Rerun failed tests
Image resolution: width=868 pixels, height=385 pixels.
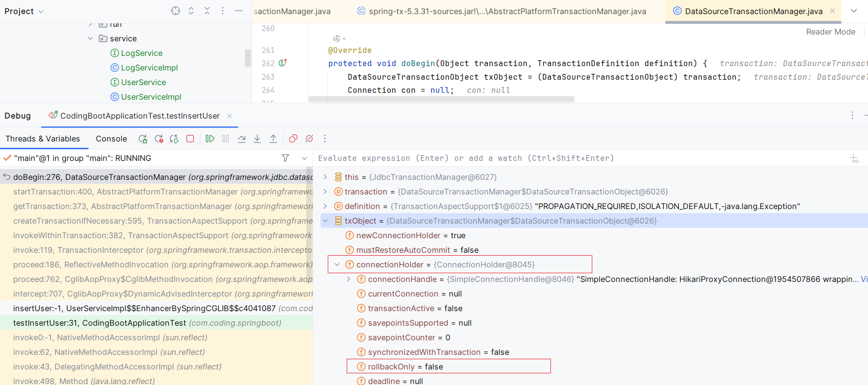159,139
